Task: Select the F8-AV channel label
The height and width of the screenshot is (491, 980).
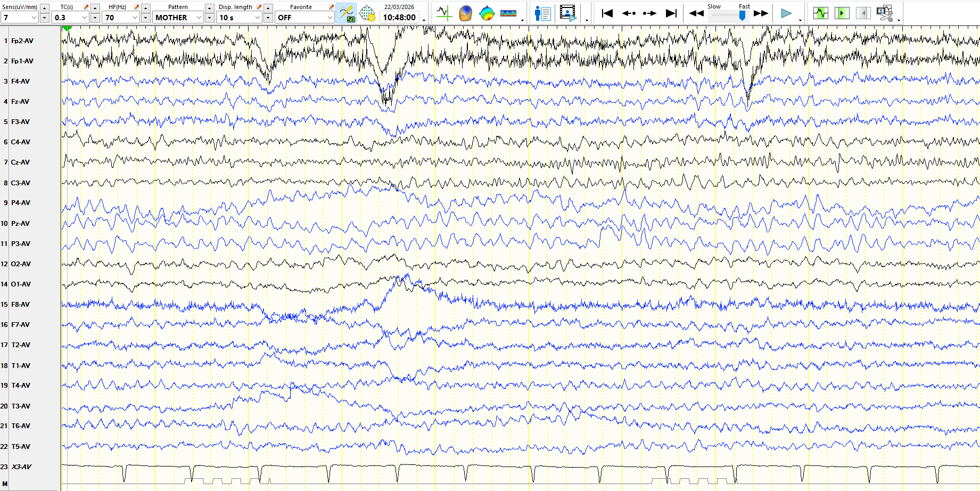Action: 21,304
